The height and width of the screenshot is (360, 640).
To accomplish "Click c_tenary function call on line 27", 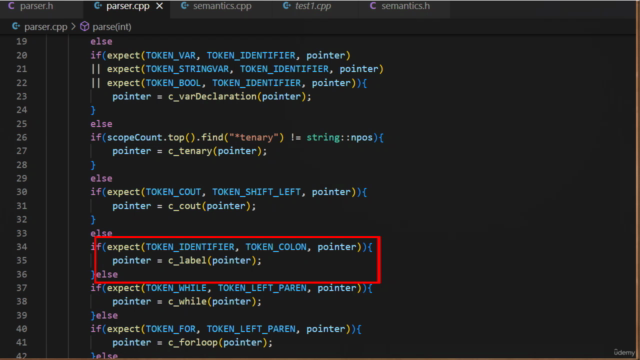I will [x=190, y=151].
